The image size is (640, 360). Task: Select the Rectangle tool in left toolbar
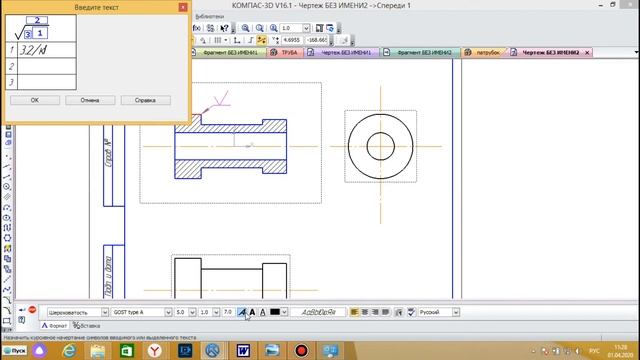[x=7, y=321]
